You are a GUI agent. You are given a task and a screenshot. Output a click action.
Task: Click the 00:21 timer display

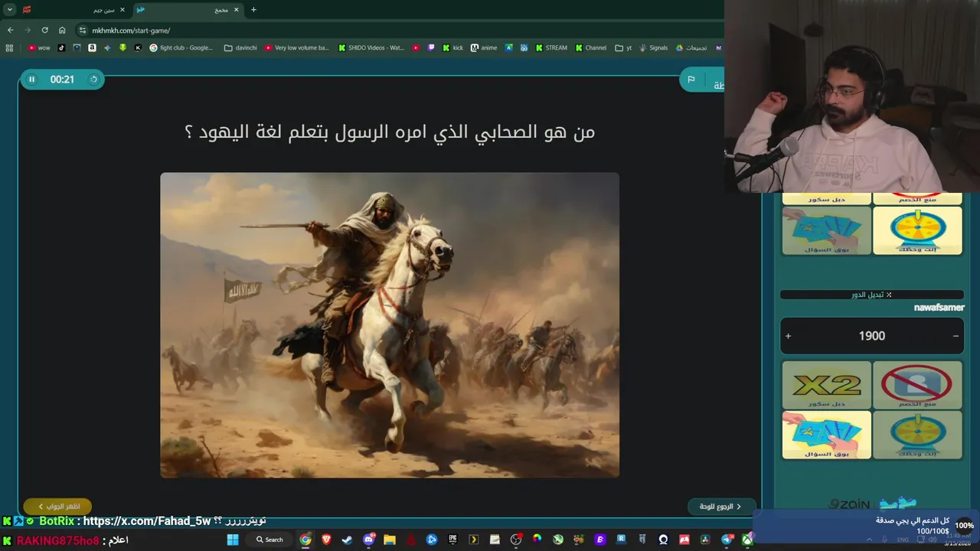point(62,80)
